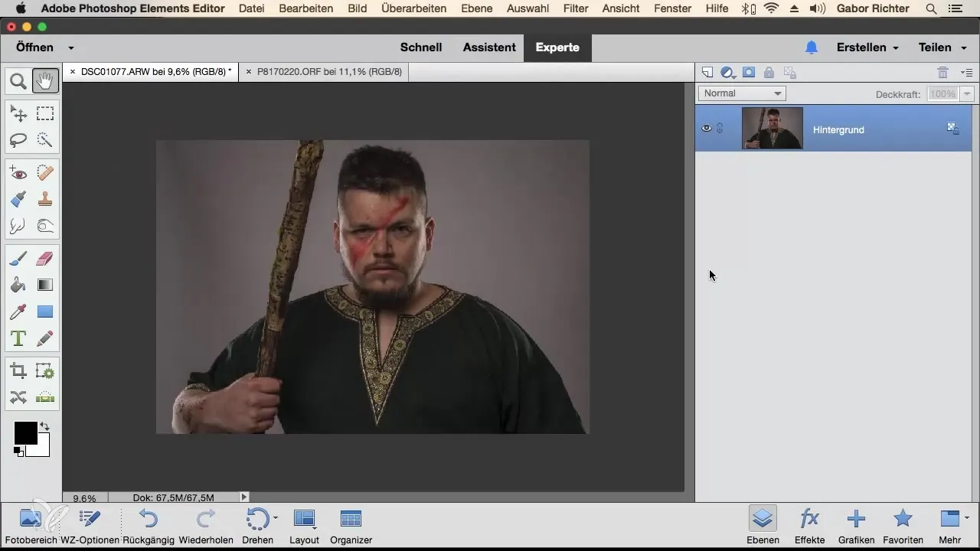Select the Crop tool
Viewport: 980px width, 551px height.
18,372
